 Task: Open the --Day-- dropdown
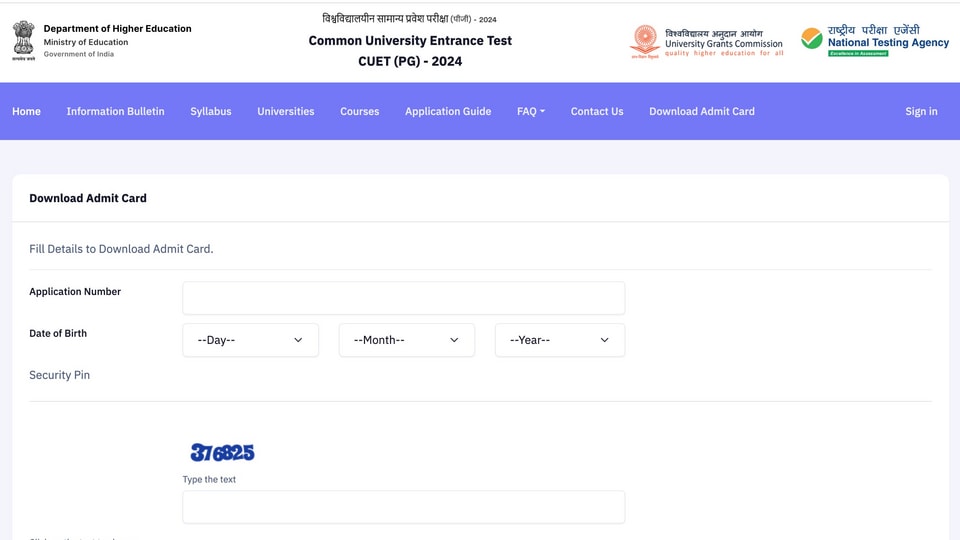point(250,340)
